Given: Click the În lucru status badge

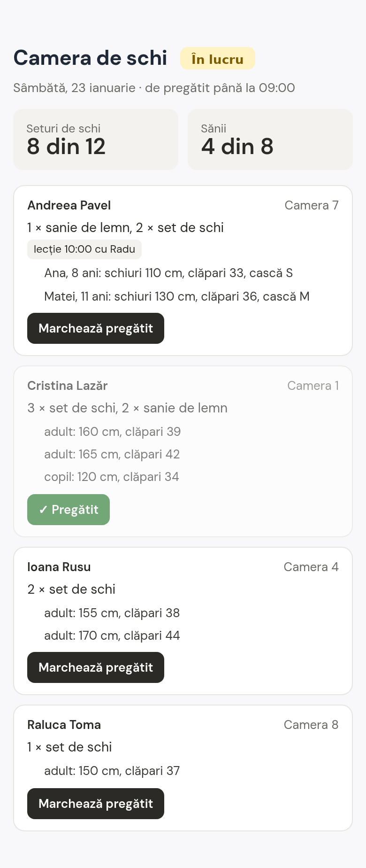Looking at the screenshot, I should click(x=218, y=59).
